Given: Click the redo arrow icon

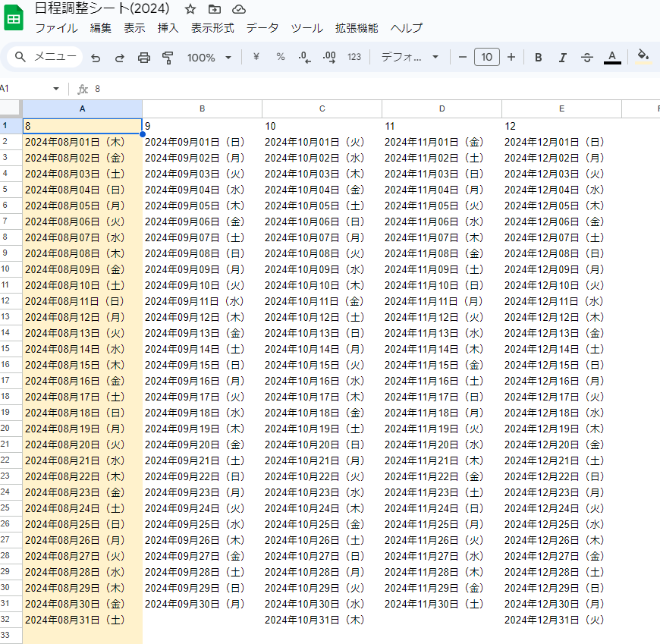Looking at the screenshot, I should (120, 57).
